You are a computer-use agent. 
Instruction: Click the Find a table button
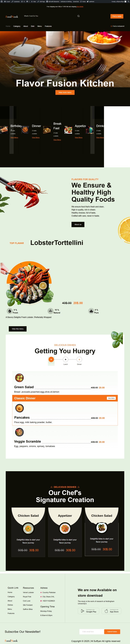(117, 16)
